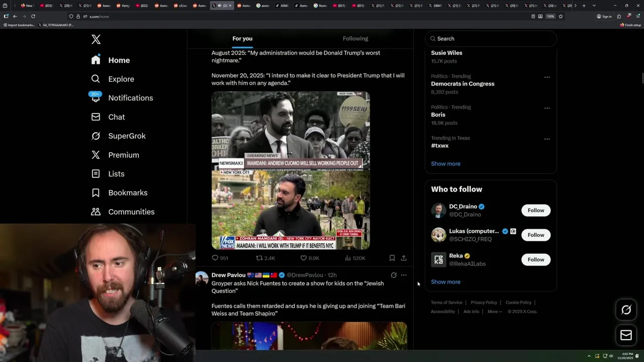644x362 pixels.
Task: Open the Mamdani news video thumbnail
Action: (x=291, y=170)
